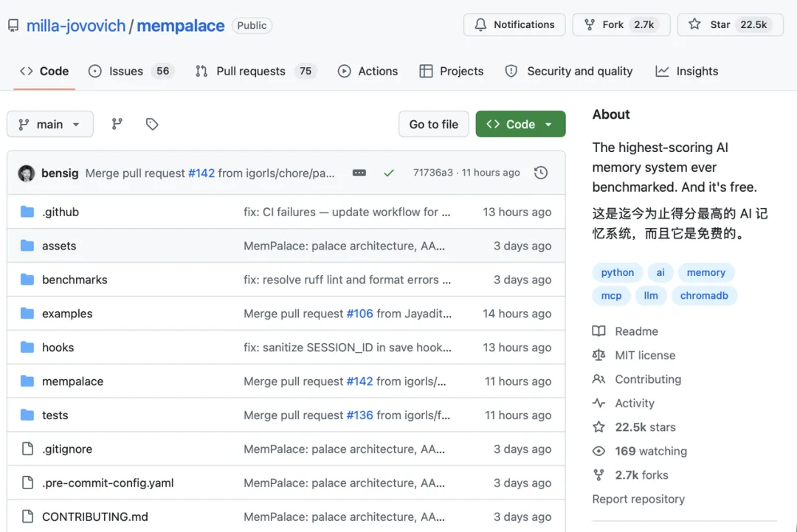Image resolution: width=797 pixels, height=532 pixels.
Task: Open the benchmarks folder
Action: [75, 280]
